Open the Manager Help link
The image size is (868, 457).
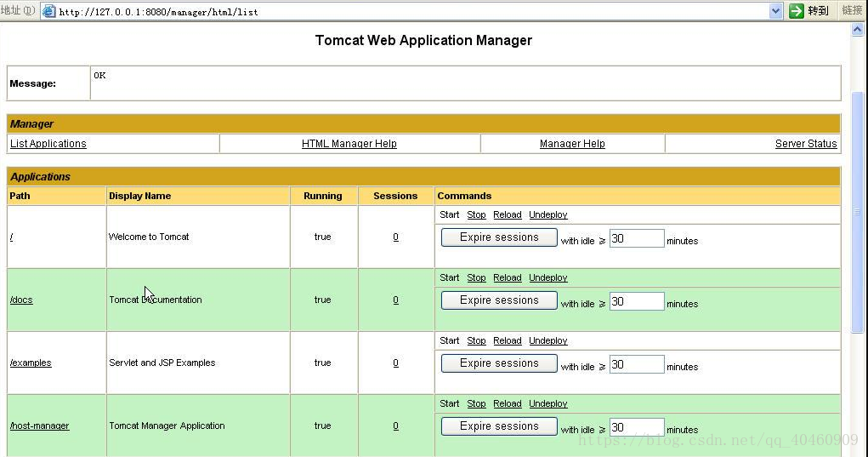point(572,144)
